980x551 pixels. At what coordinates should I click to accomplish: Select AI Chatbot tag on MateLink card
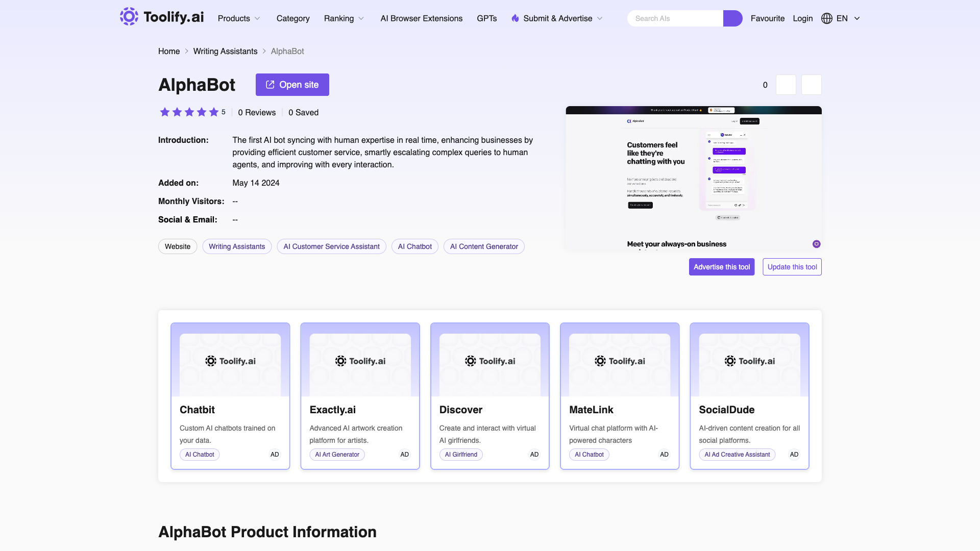tap(589, 455)
